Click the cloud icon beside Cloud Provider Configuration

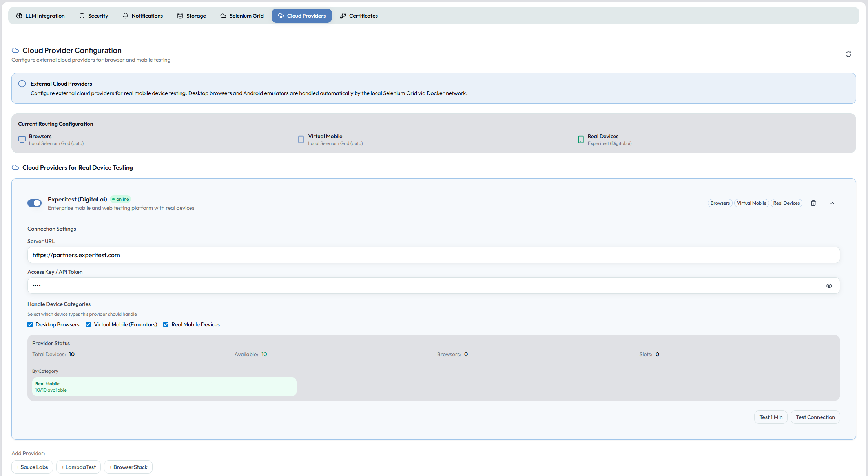click(x=15, y=50)
